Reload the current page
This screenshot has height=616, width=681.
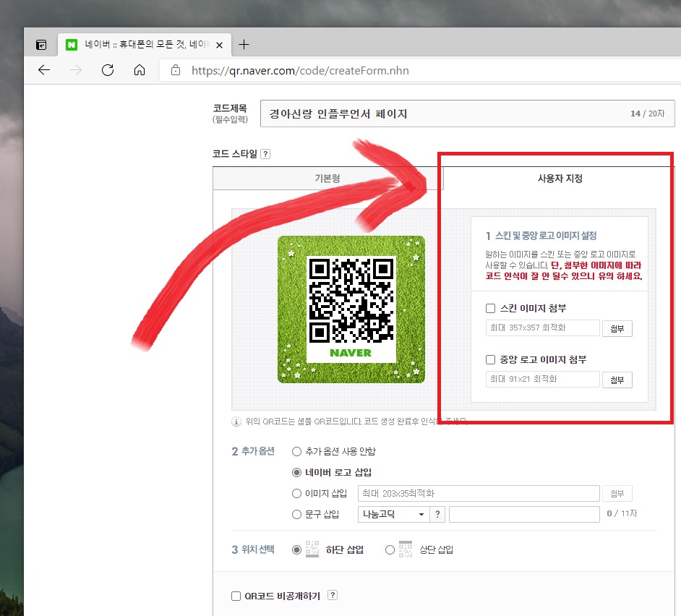click(108, 70)
